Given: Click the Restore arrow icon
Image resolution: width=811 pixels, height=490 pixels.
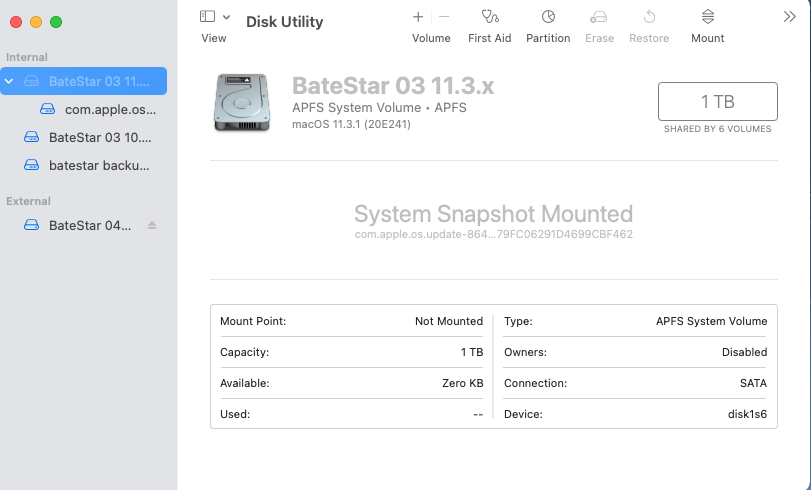Looking at the screenshot, I should (649, 17).
